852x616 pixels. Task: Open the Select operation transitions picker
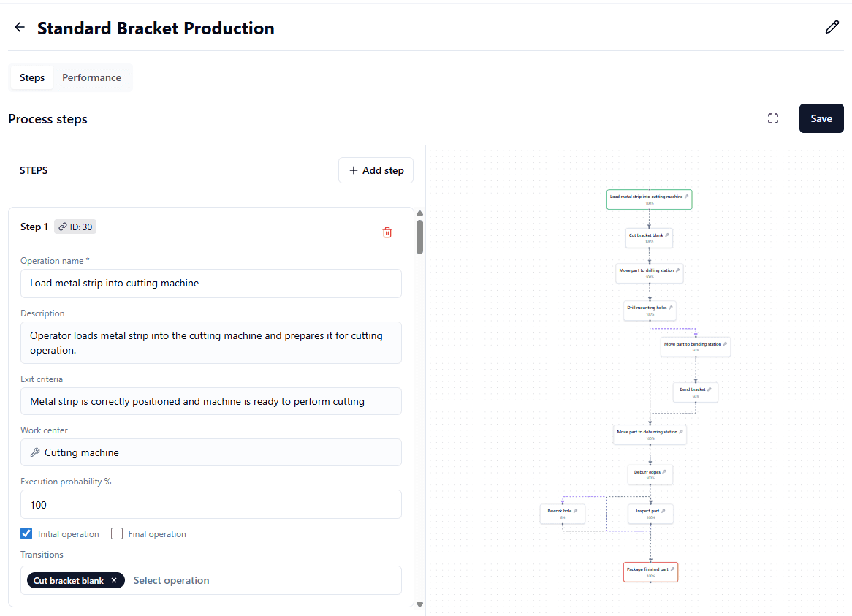(x=172, y=580)
